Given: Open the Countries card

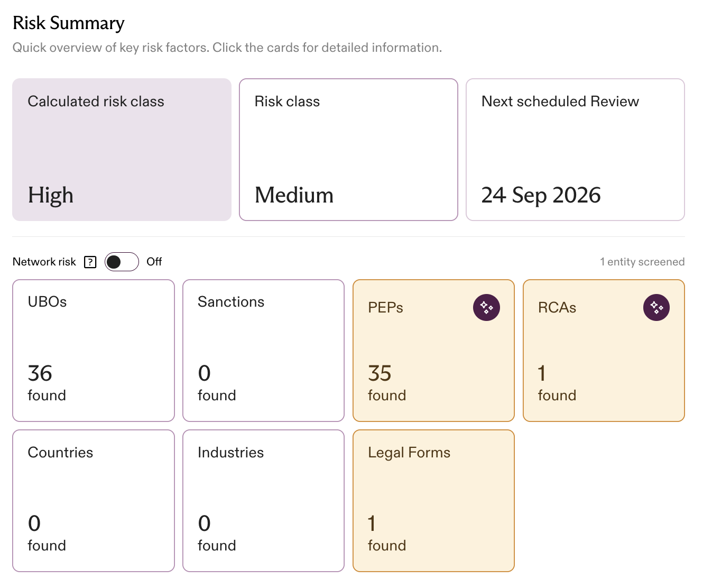Looking at the screenshot, I should pyautogui.click(x=94, y=501).
